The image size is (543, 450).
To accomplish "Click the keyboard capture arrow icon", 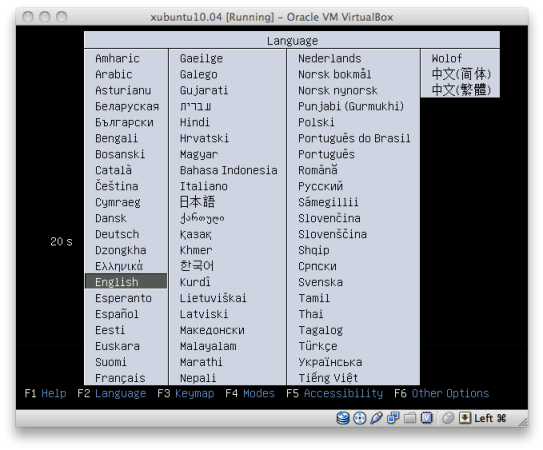I will (465, 418).
